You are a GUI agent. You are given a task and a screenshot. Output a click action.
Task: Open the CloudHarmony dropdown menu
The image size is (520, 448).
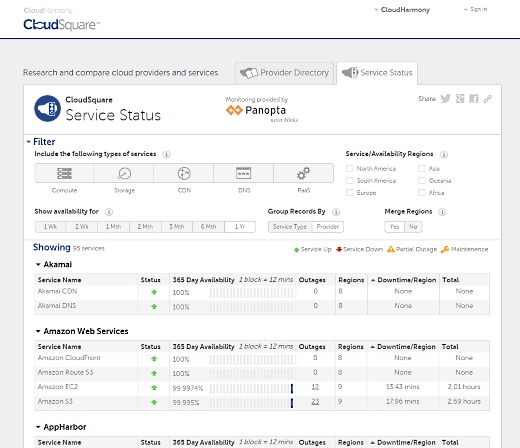pyautogui.click(x=402, y=10)
